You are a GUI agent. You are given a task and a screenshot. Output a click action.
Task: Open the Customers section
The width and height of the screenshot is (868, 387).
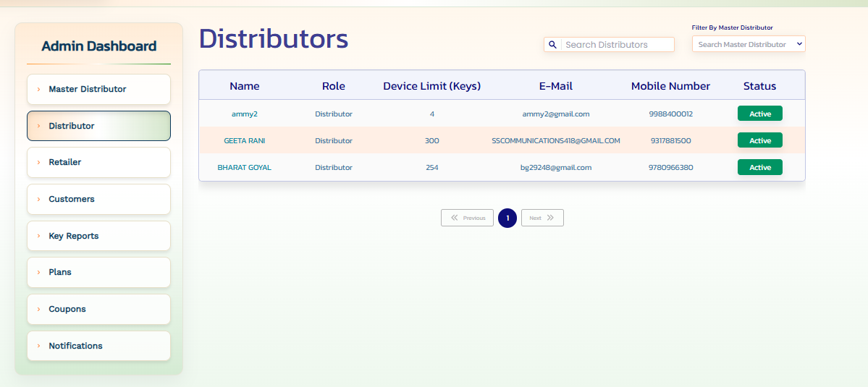98,199
